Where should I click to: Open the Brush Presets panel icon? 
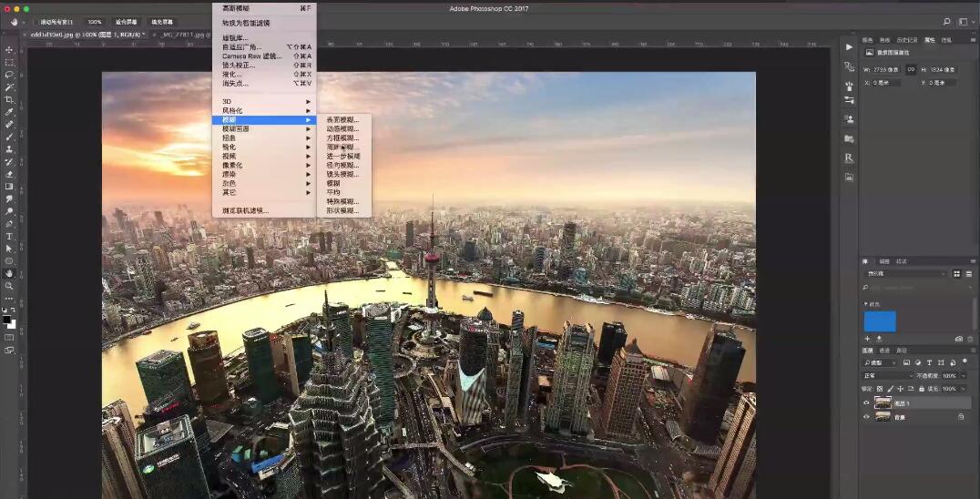point(849,87)
